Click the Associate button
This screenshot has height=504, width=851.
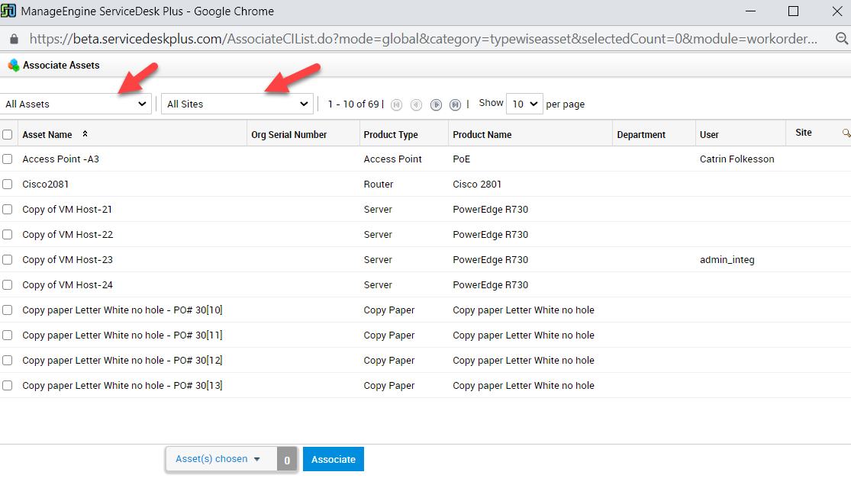[x=334, y=459]
